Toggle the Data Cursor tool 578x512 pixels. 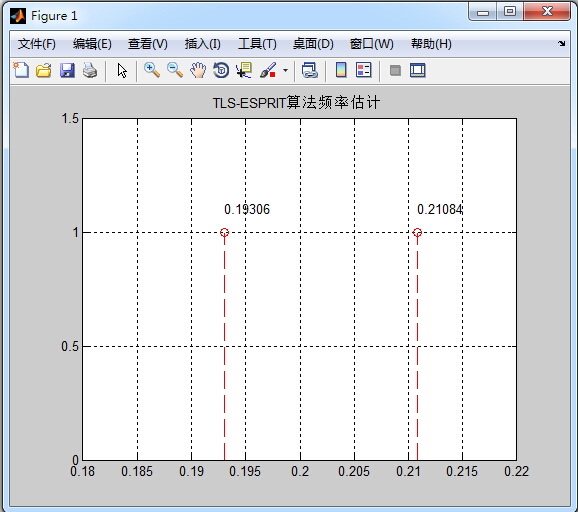tap(244, 70)
